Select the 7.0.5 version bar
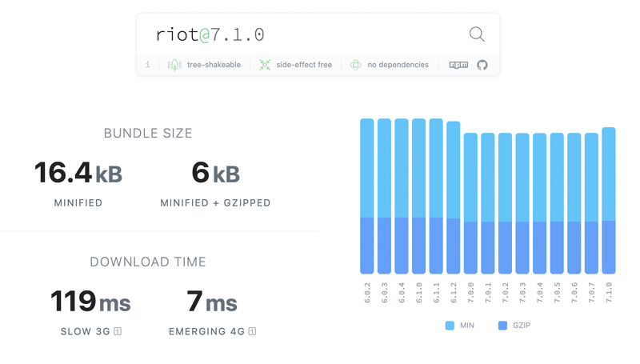The height and width of the screenshot is (364, 640). click(557, 203)
